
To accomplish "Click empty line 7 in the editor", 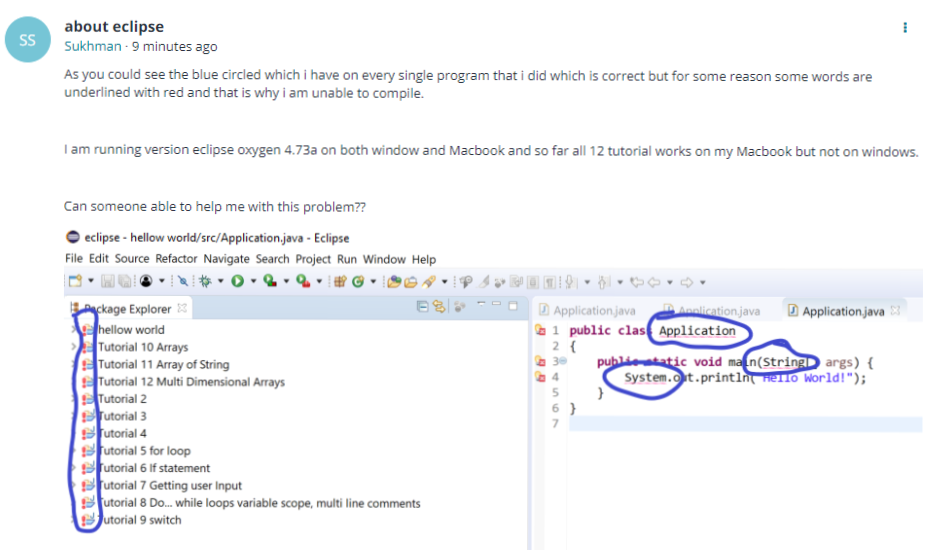I will tap(746, 424).
